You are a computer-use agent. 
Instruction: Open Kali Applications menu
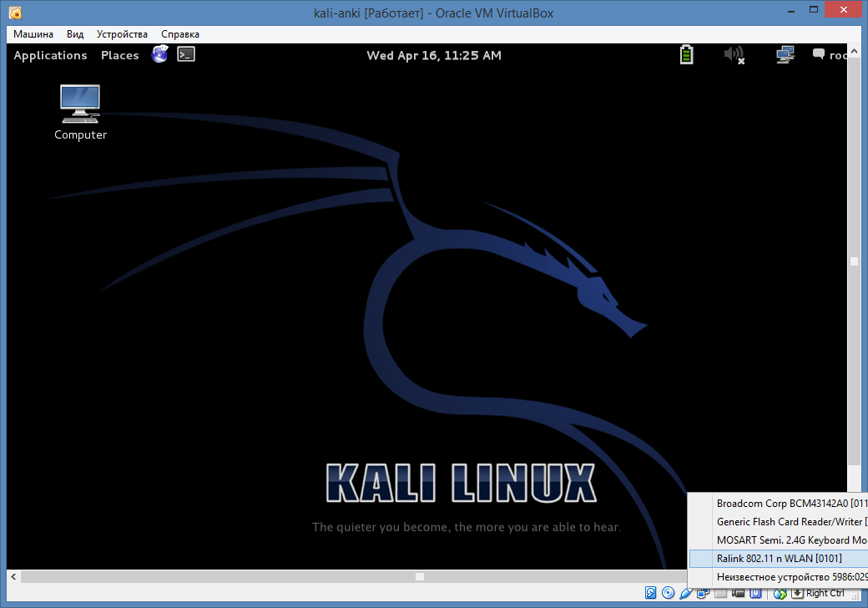click(x=50, y=55)
